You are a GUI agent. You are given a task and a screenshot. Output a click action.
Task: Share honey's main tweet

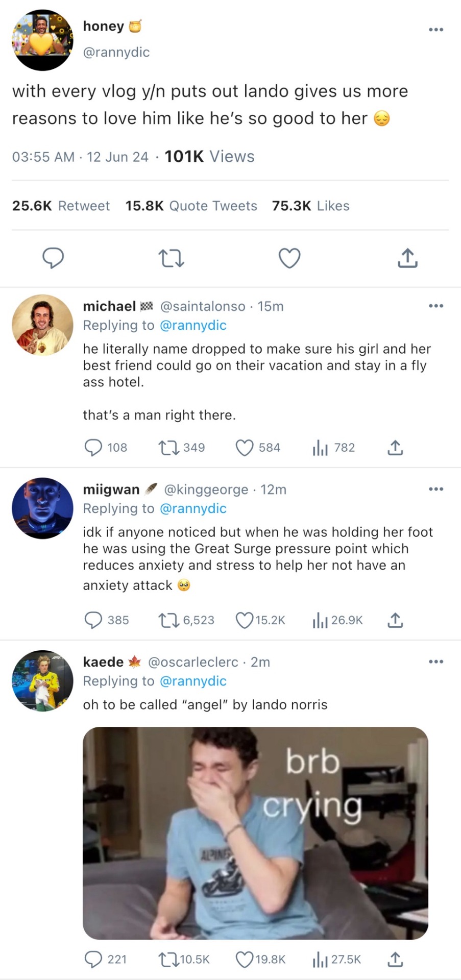pyautogui.click(x=407, y=258)
